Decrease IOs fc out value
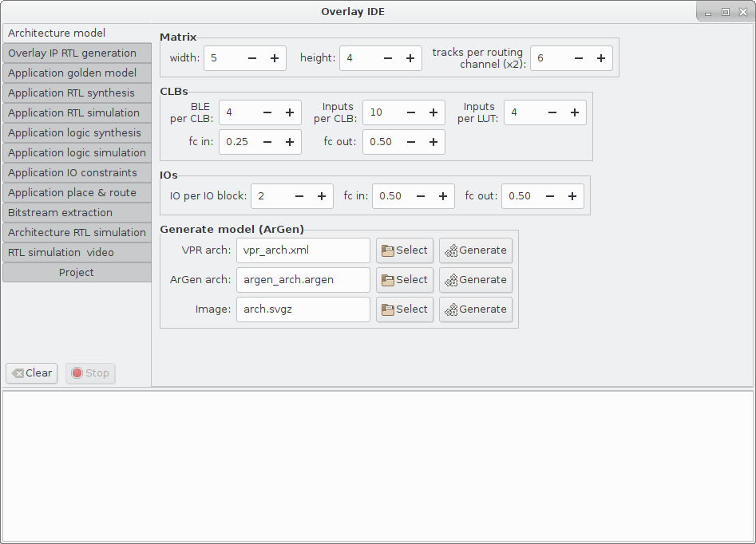The image size is (756, 544). click(x=550, y=196)
